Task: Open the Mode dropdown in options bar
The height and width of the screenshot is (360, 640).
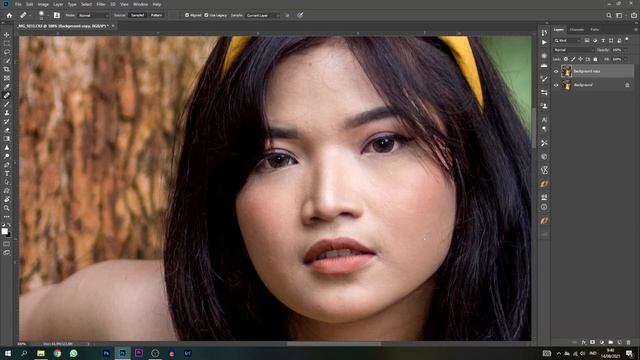Action: 93,15
